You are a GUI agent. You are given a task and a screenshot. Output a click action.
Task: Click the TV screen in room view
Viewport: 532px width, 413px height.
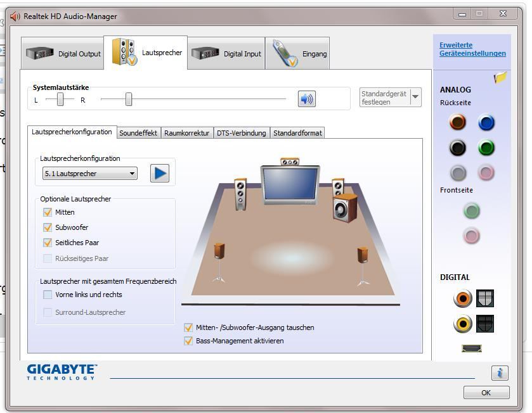[x=290, y=184]
